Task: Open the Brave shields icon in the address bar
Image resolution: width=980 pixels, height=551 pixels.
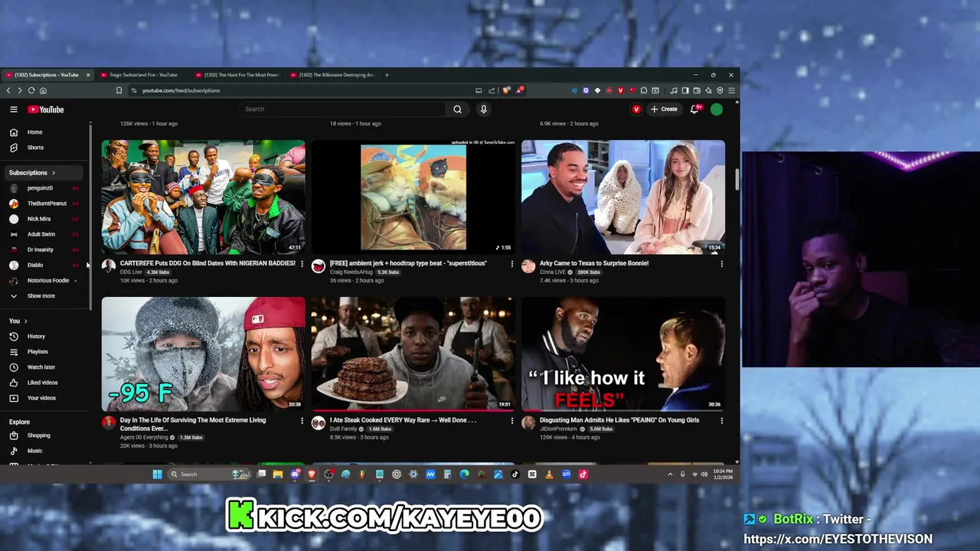Action: point(506,90)
